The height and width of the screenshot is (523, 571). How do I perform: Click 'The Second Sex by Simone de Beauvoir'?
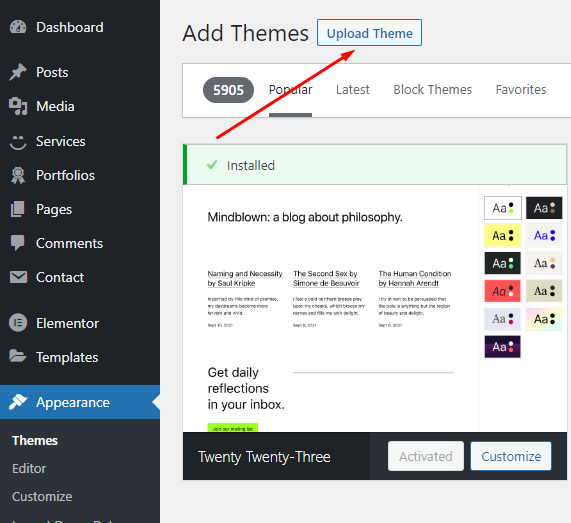click(x=326, y=278)
